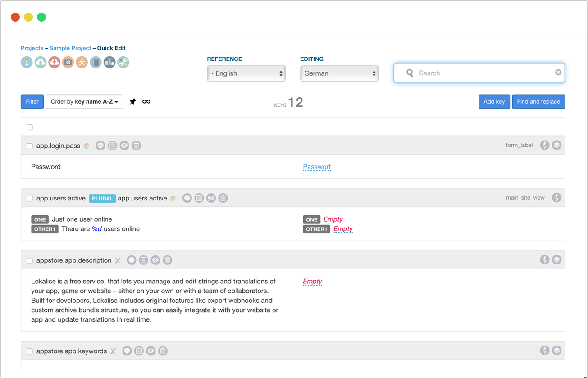Click the cloud upload icon
The height and width of the screenshot is (378, 588).
click(41, 62)
